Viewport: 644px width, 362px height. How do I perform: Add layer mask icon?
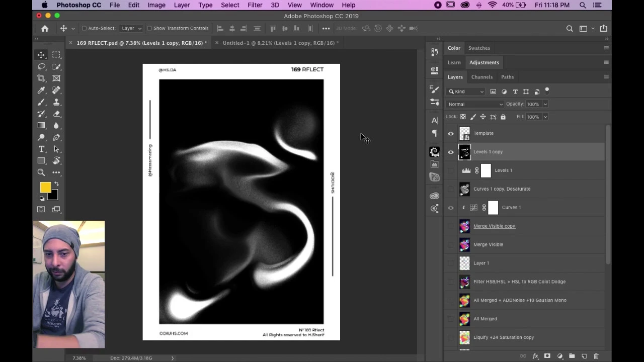tap(547, 356)
